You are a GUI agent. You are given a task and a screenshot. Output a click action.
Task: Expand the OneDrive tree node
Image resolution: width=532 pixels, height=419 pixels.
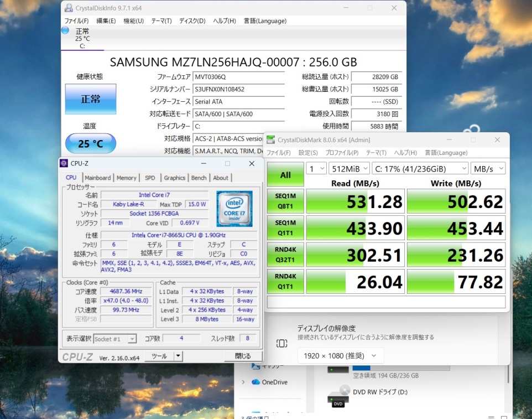(x=243, y=382)
